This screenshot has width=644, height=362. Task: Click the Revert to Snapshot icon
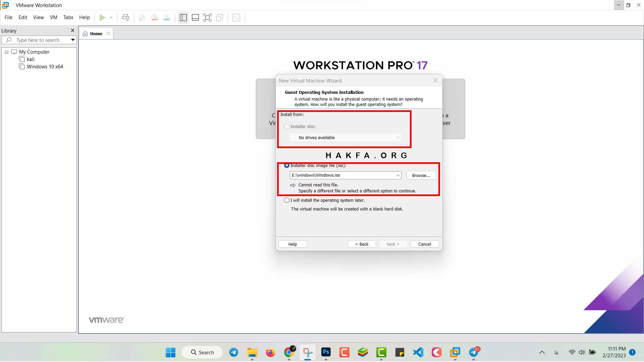(x=154, y=17)
